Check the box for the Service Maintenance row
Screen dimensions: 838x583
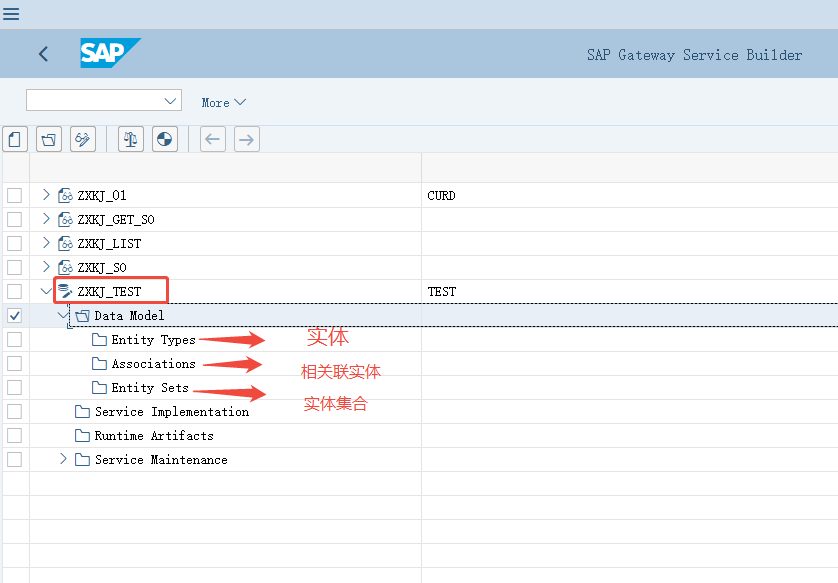click(14, 460)
